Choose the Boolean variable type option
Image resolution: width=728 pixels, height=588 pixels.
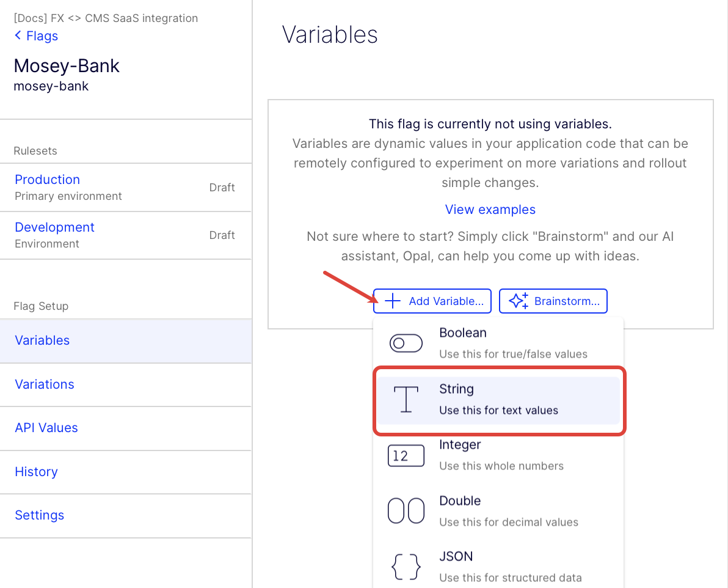coord(498,344)
